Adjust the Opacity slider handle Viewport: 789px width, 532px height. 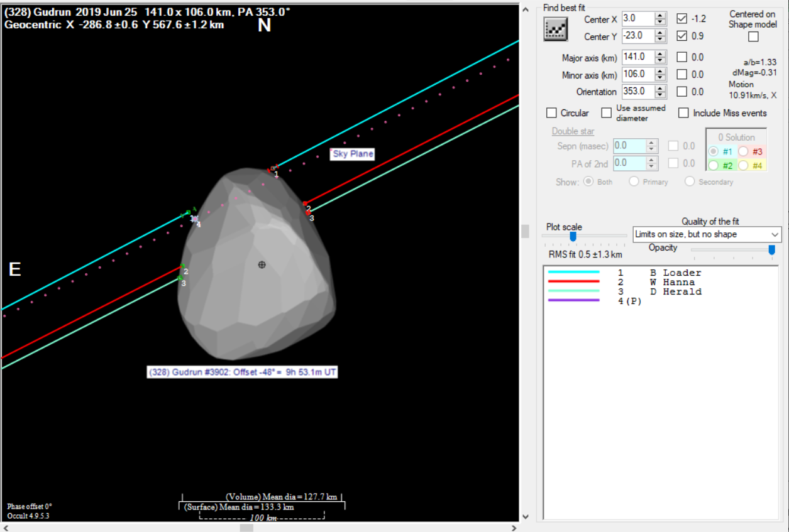pos(771,250)
